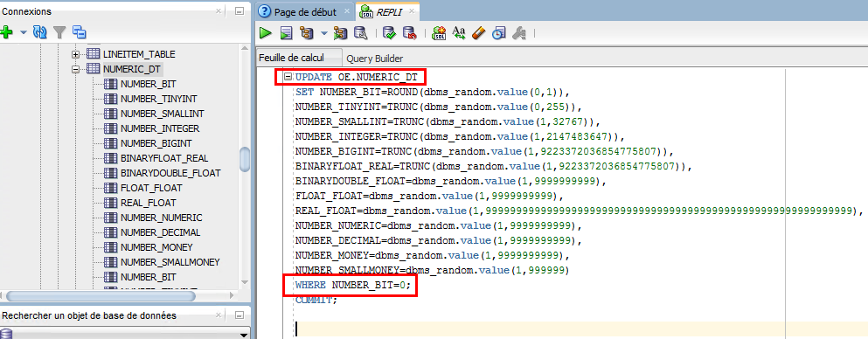Image resolution: width=868 pixels, height=339 pixels.
Task: Click the NUMERIC_DT table icon
Action: [x=93, y=69]
